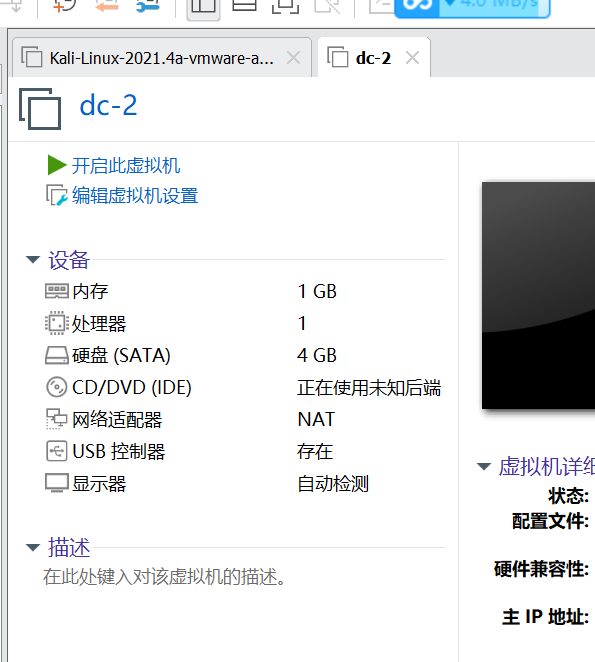This screenshot has height=662, width=595.
Task: Click the 主 IP 地址 label
Action: click(545, 616)
